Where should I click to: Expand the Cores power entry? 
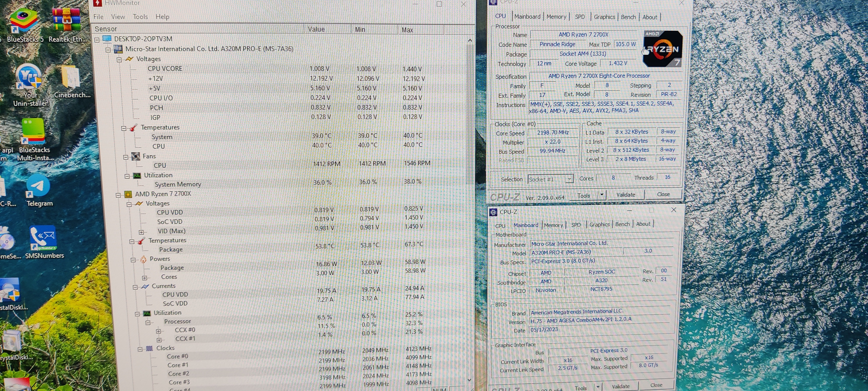pyautogui.click(x=145, y=278)
